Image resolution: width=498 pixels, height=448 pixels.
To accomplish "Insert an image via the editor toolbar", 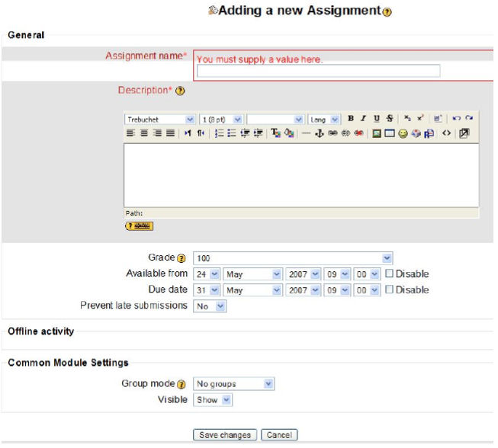I will (x=377, y=133).
